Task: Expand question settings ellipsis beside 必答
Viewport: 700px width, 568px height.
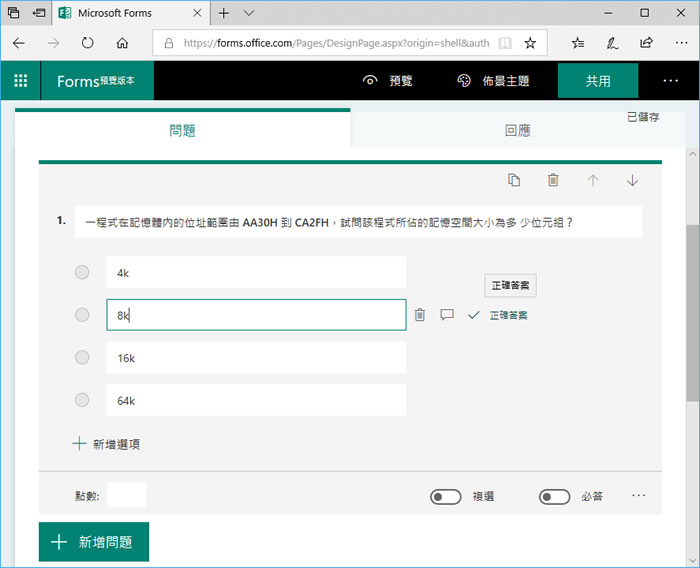Action: click(x=639, y=496)
